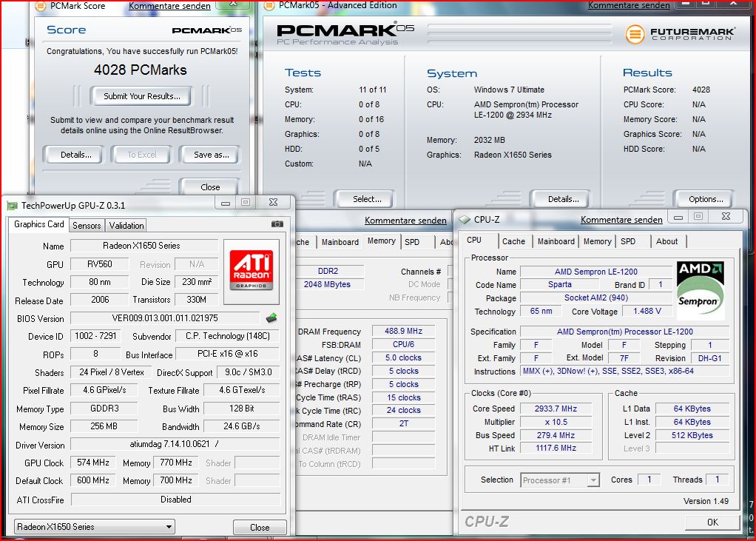The height and width of the screenshot is (541, 756).
Task: Close the PCMark Score dialog with Close button
Action: 210,187
